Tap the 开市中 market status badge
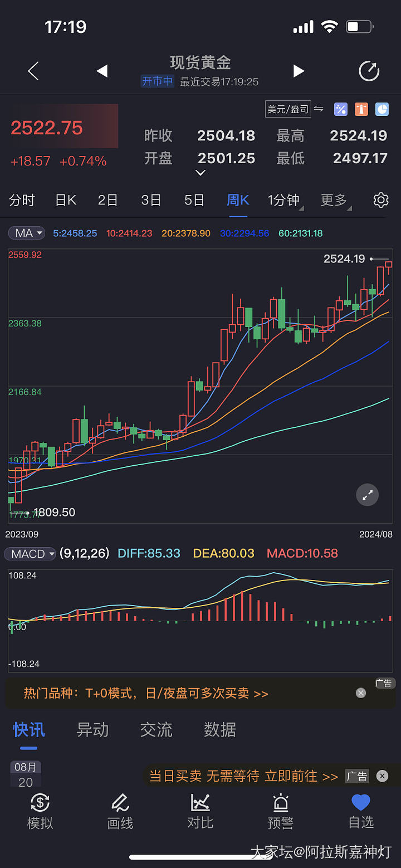Viewport: 401px width, 868px height. click(157, 81)
